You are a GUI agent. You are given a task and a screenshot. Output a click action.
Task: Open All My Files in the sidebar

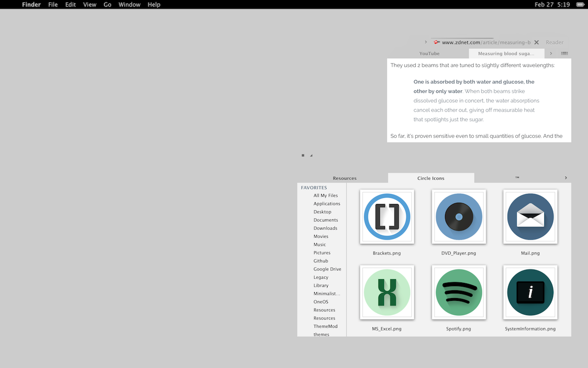point(326,195)
